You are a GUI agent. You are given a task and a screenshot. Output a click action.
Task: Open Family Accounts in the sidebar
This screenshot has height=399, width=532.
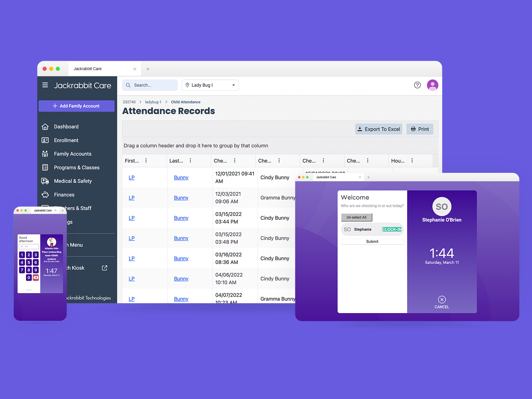tap(72, 154)
